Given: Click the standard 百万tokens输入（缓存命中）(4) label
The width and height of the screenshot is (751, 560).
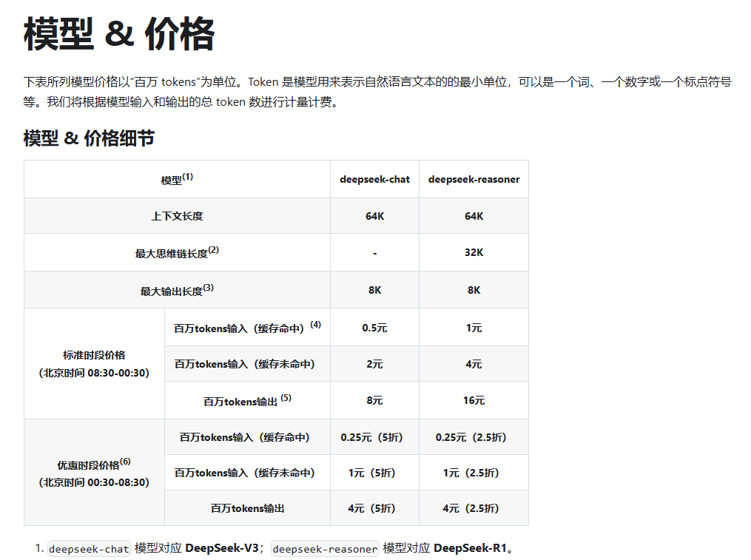Looking at the screenshot, I should click(x=247, y=327).
